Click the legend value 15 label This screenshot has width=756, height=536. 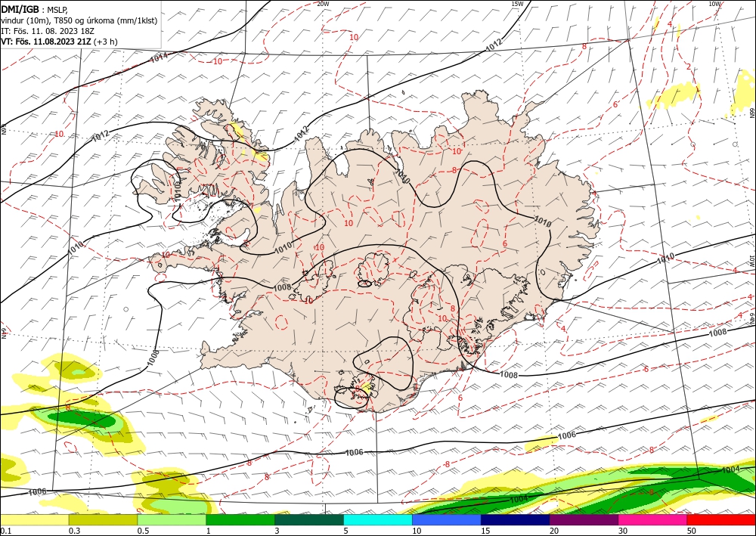[x=485, y=531]
